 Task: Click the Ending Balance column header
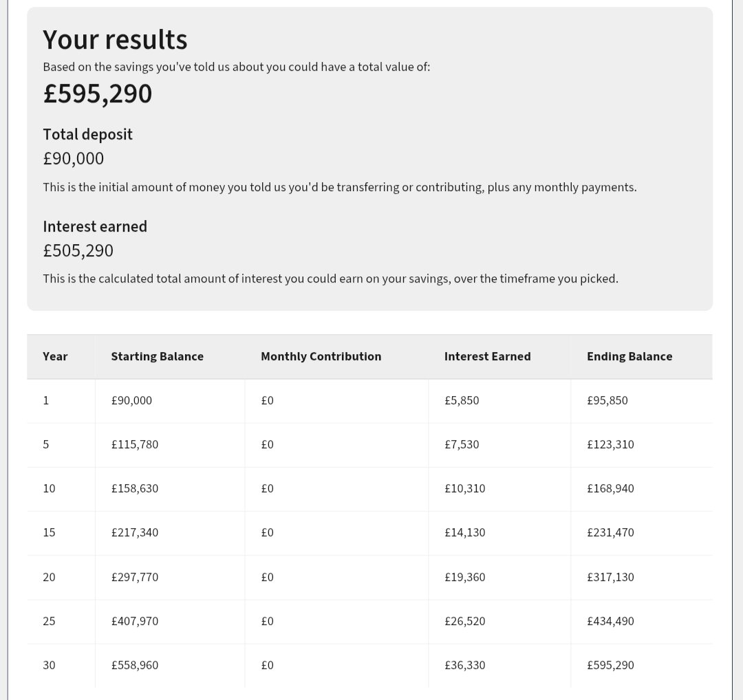pyautogui.click(x=629, y=357)
